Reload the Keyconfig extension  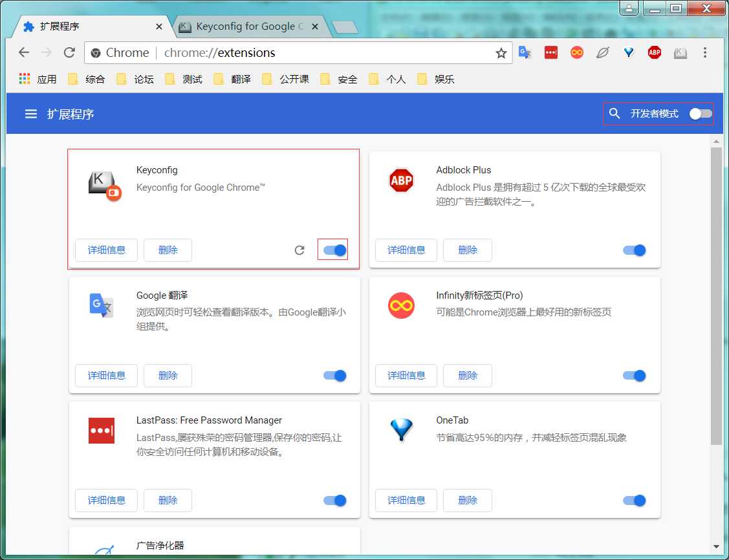tap(299, 250)
